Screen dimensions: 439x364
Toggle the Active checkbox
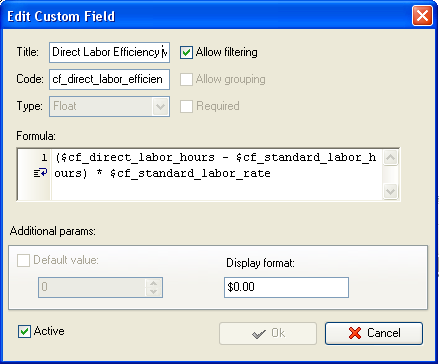pyautogui.click(x=24, y=331)
